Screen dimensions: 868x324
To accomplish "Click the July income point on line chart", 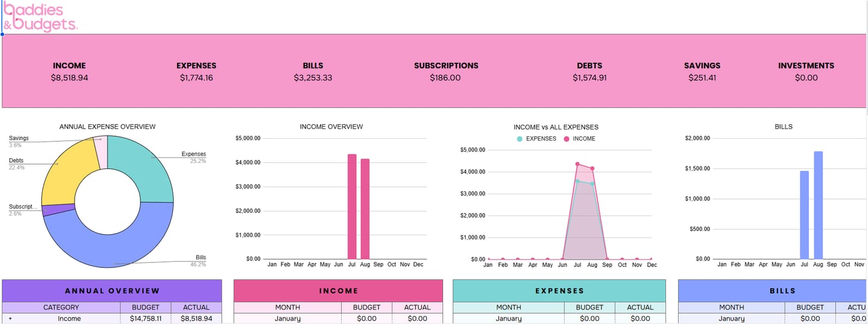I will coord(577,164).
